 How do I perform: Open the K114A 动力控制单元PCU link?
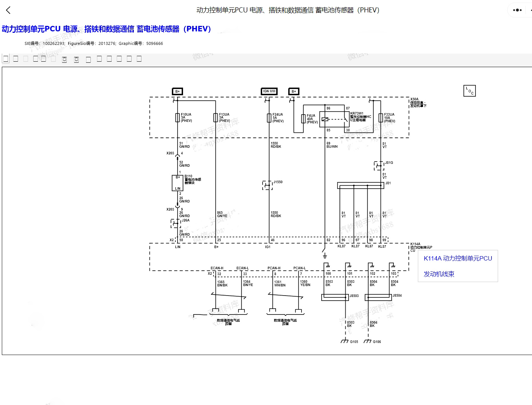tap(458, 258)
